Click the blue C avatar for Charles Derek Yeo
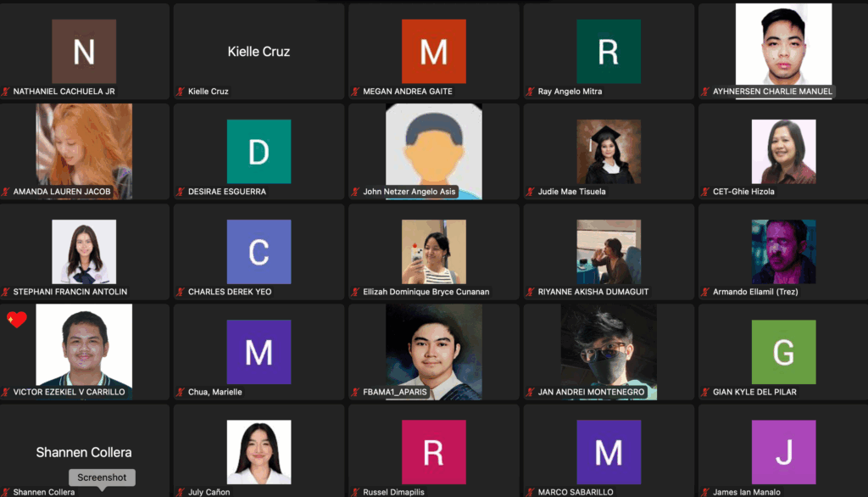This screenshot has width=868, height=497. coord(259,252)
